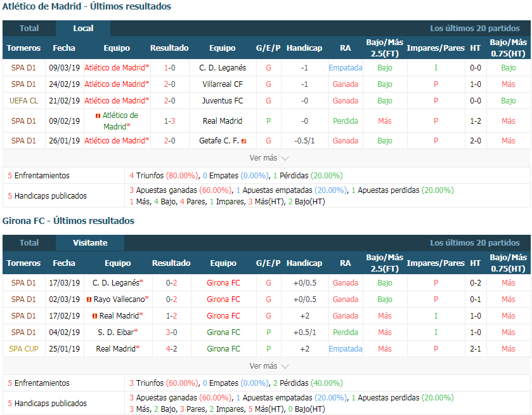
Task: Click G/E/P column header in Girona table
Action: 268,263
